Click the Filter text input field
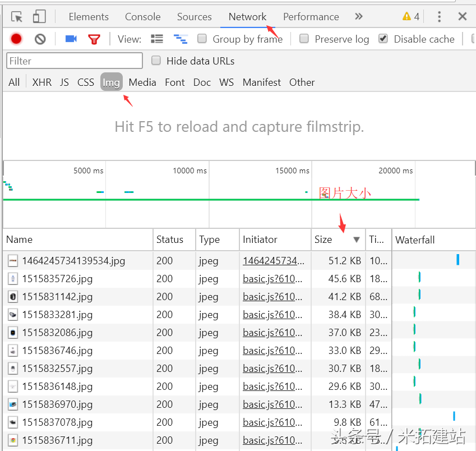The image size is (476, 451). [x=75, y=61]
